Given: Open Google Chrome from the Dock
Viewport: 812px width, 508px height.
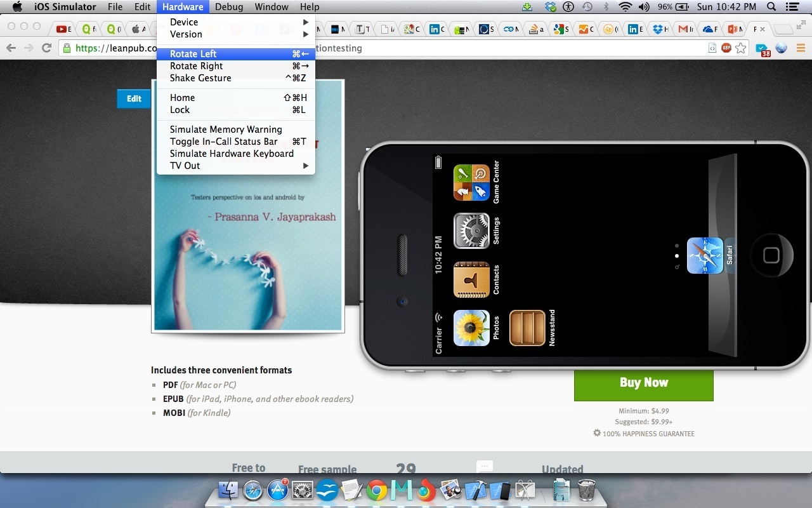Looking at the screenshot, I should coord(376,491).
